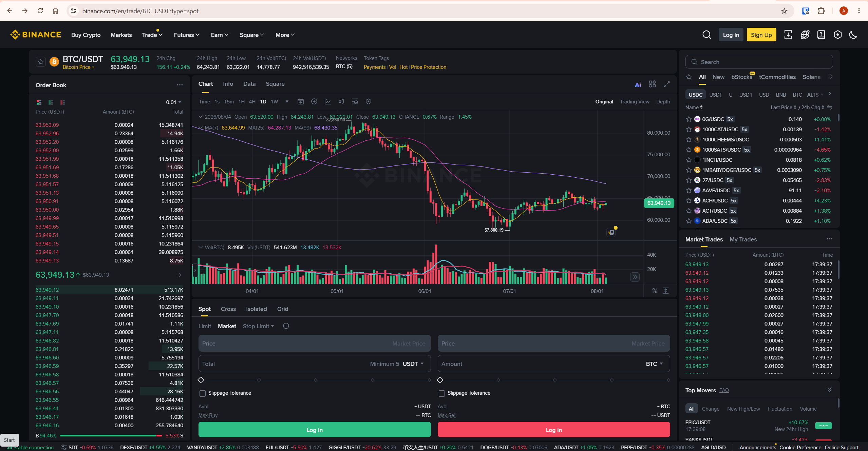Open the search magnifier in header
The height and width of the screenshot is (451, 868).
click(x=706, y=35)
